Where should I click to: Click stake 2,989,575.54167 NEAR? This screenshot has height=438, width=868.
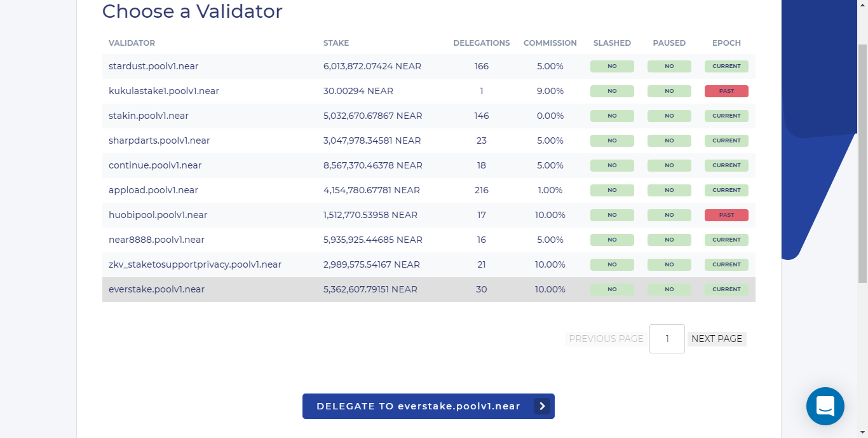(x=372, y=264)
